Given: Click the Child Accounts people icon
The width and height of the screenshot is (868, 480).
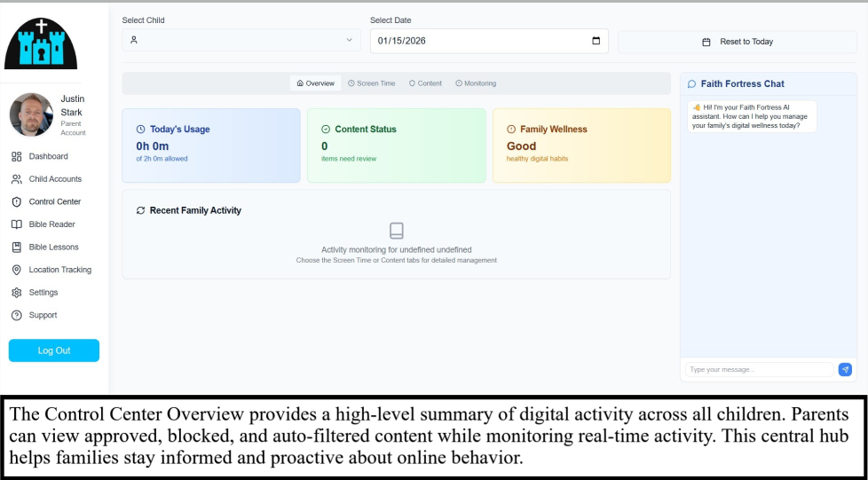Looking at the screenshot, I should (x=17, y=179).
